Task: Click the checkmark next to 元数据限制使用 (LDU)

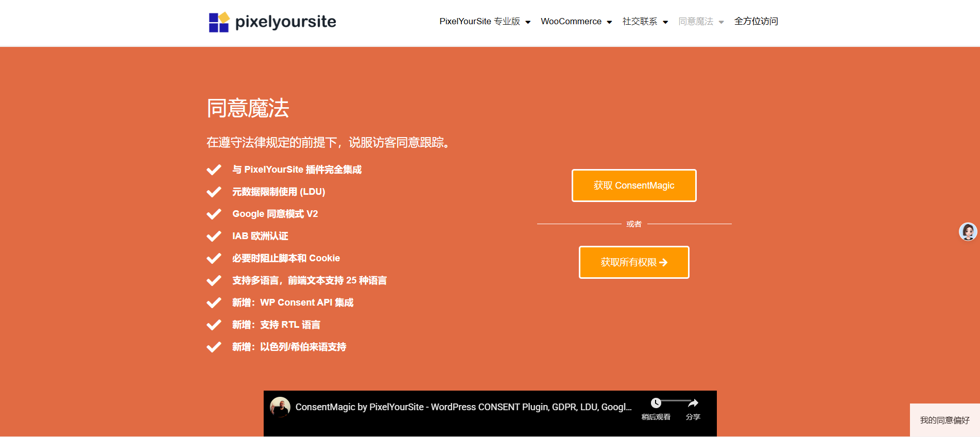Action: pos(214,192)
